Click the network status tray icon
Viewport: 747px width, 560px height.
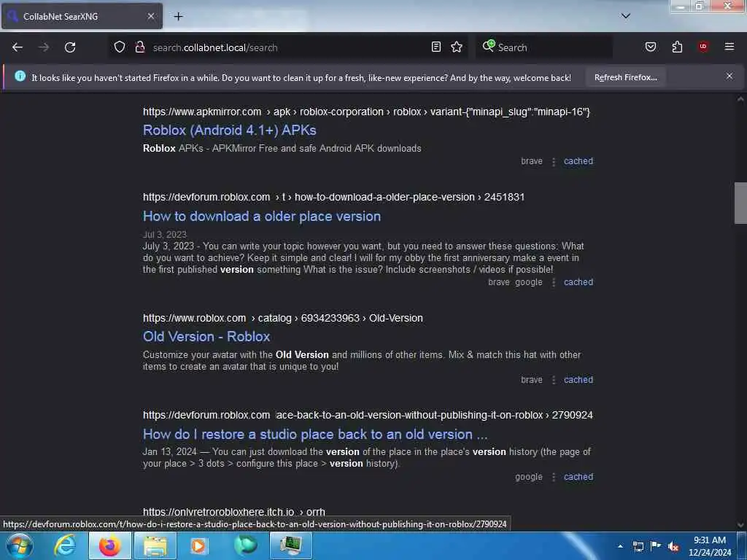pos(638,546)
